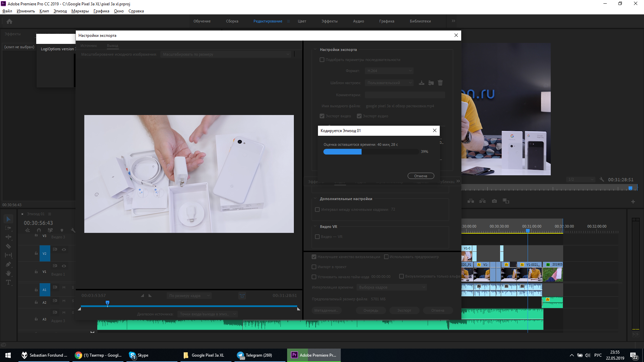Switch to the Цвет workspace

(302, 21)
